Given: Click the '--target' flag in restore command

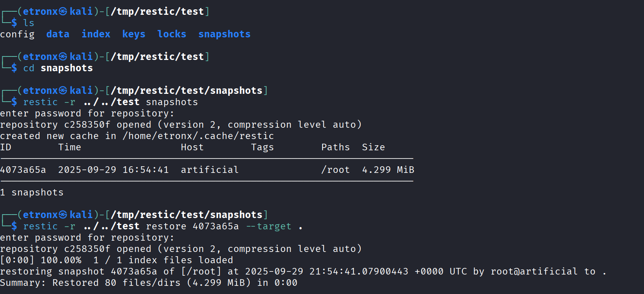Looking at the screenshot, I should tap(269, 226).
